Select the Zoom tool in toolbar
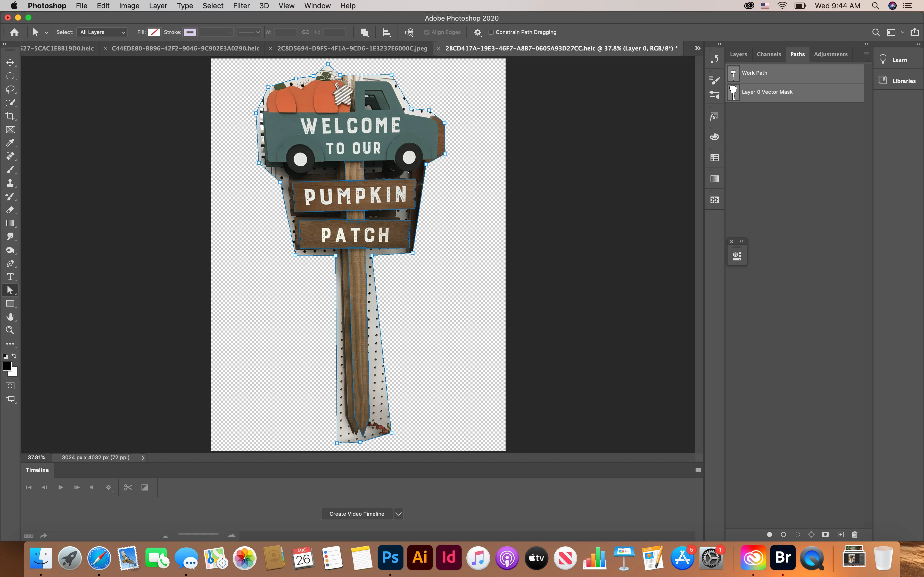 click(x=10, y=330)
